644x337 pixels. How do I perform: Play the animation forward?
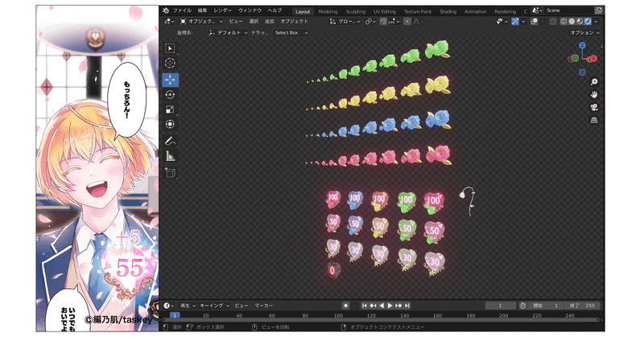tap(390, 306)
